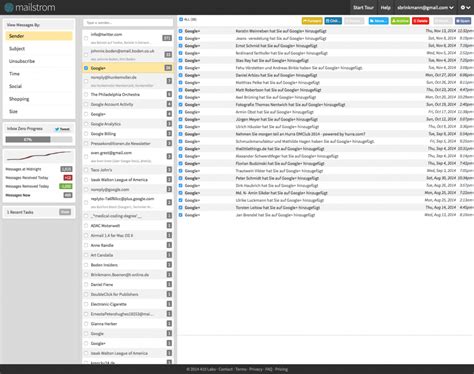Screen dimensions: 474x374
Task: Check The Philadelphia Orchestra sender checkbox
Action: tap(86, 95)
